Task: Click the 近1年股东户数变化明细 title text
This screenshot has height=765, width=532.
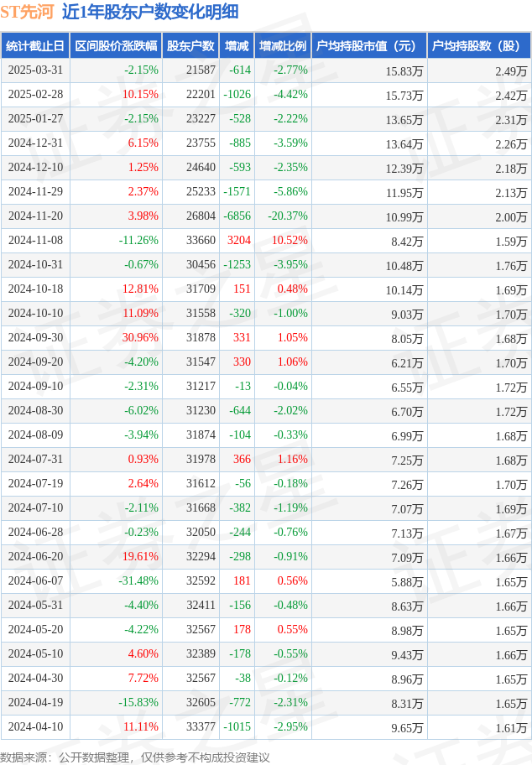Action: [150, 13]
